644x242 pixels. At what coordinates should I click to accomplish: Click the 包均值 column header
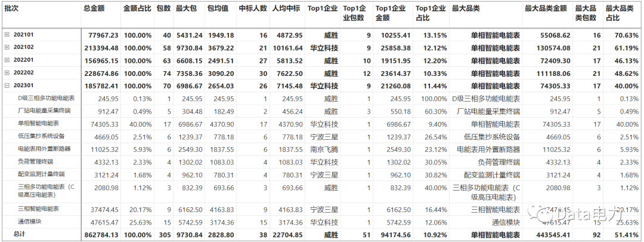(218, 8)
